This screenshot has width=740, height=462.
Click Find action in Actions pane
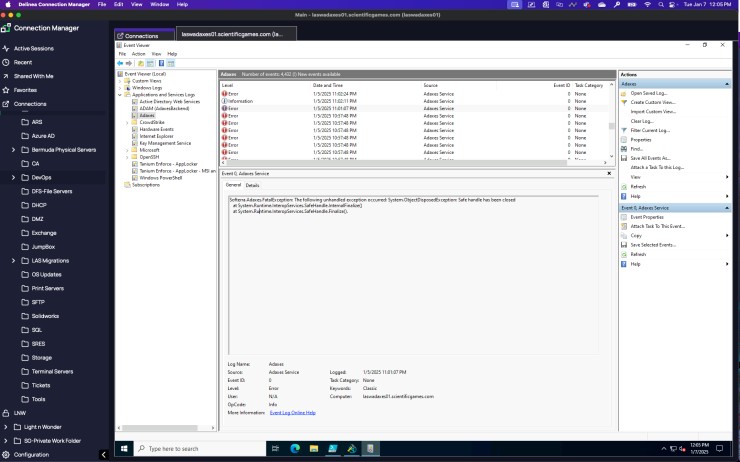click(637, 149)
